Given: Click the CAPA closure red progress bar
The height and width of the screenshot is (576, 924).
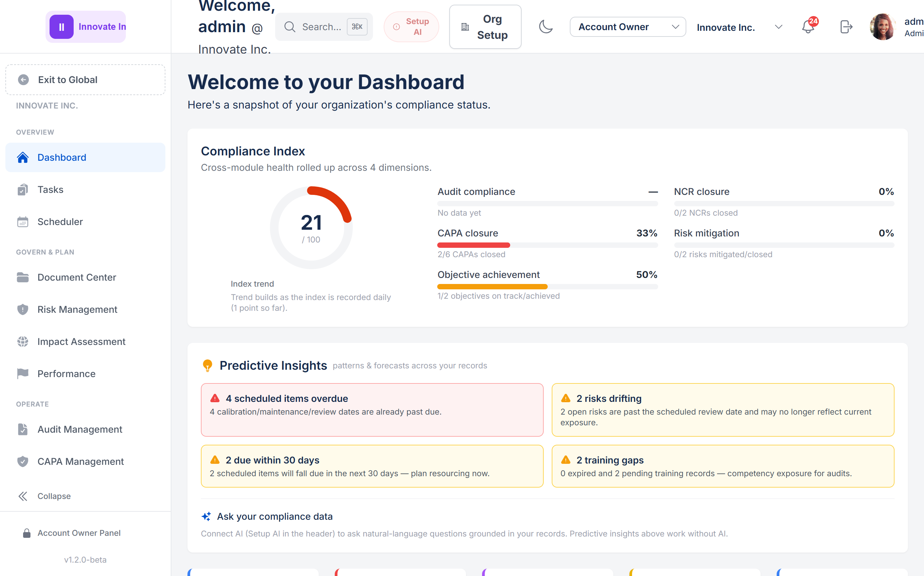Looking at the screenshot, I should click(x=473, y=245).
